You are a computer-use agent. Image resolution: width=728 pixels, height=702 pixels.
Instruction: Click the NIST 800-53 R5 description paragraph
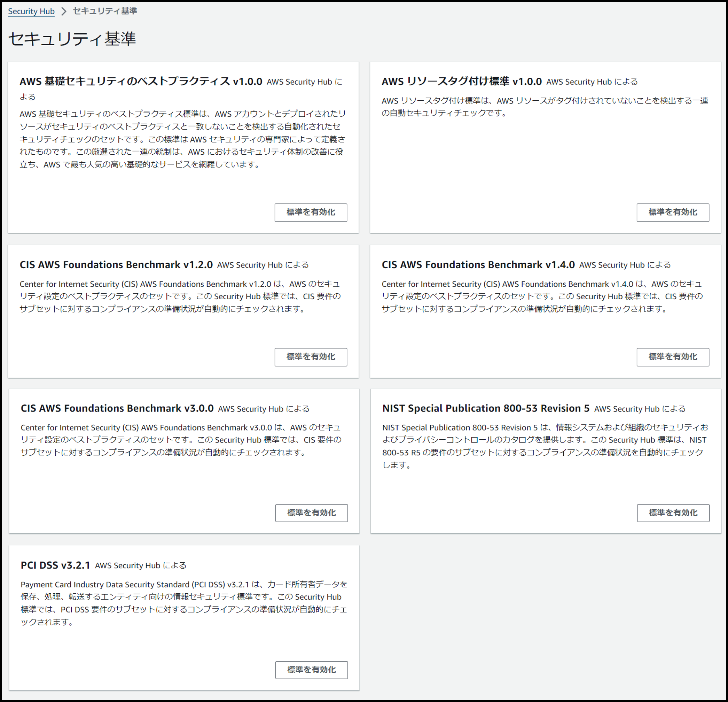click(545, 446)
